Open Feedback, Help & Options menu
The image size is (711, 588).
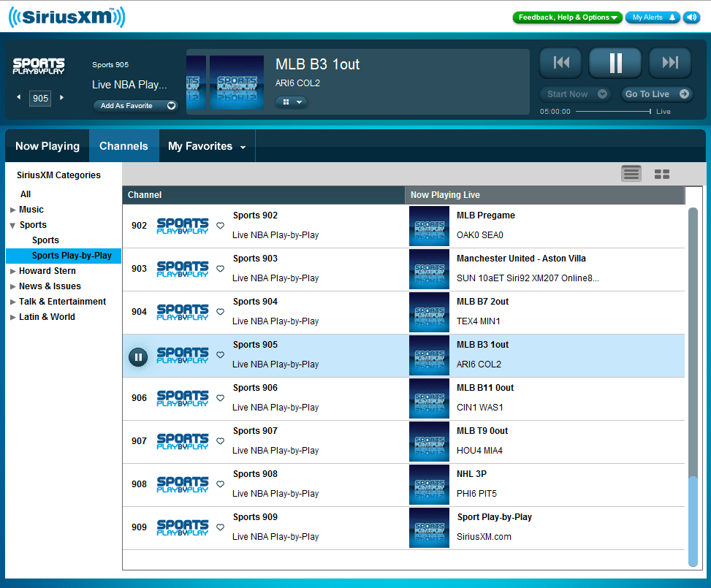point(567,18)
